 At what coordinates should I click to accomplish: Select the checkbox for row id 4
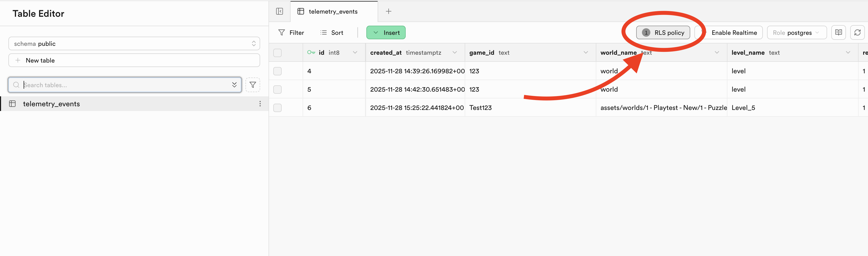(277, 71)
